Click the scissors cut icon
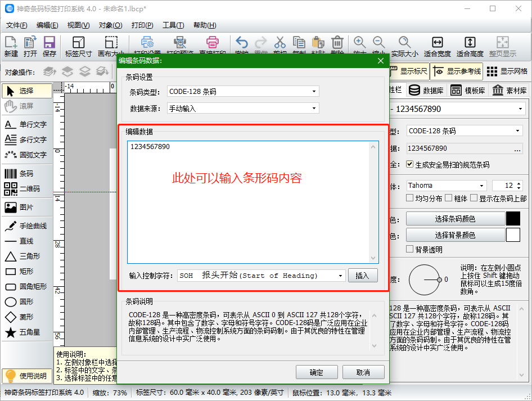This screenshot has height=401, width=532. [x=280, y=43]
